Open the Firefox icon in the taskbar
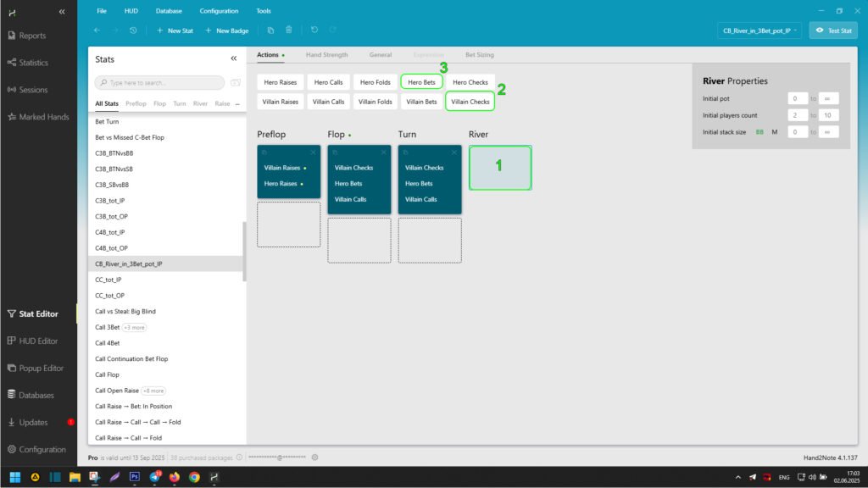Viewport: 868px width, 488px height. click(175, 477)
